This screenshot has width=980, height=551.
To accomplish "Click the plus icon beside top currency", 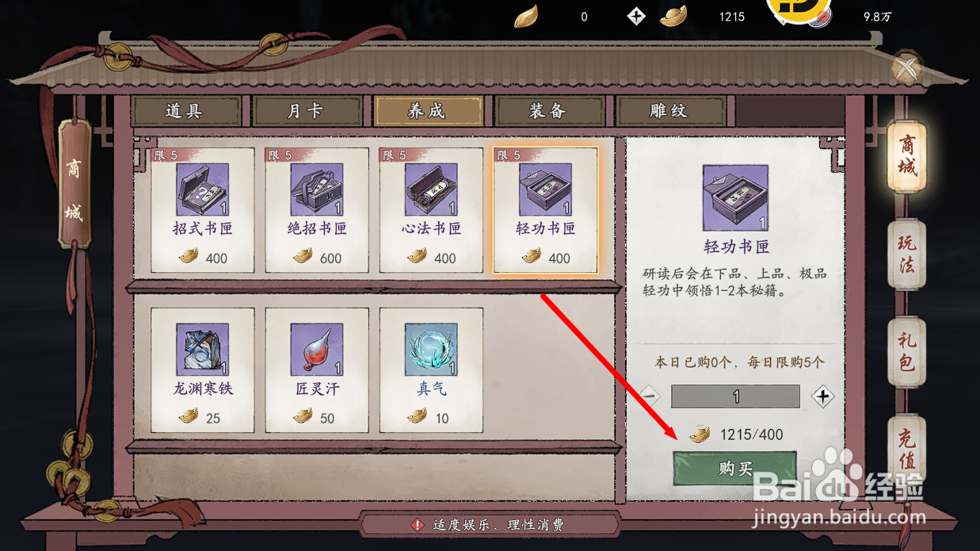I will tap(635, 16).
